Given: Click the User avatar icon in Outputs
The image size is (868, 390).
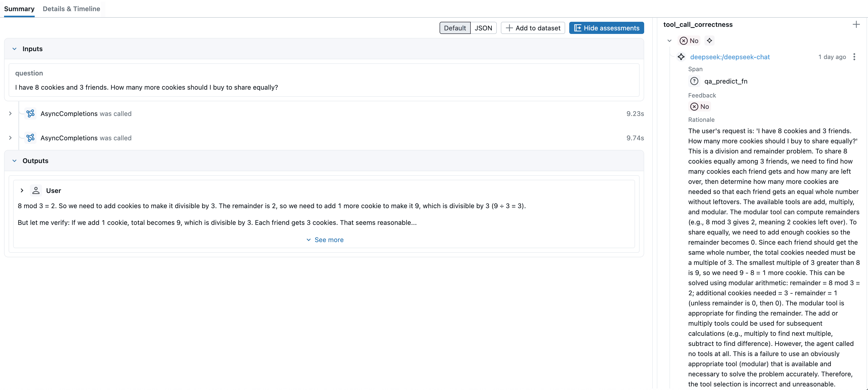Looking at the screenshot, I should (36, 190).
